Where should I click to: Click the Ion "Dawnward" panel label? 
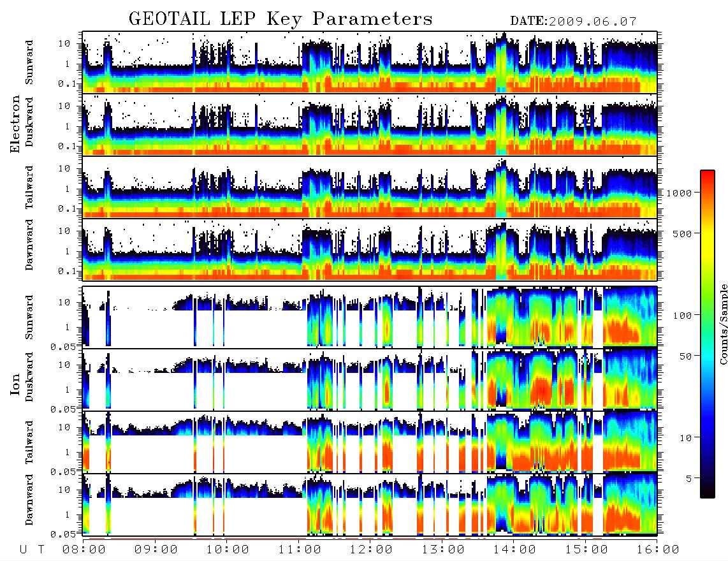coord(29,500)
